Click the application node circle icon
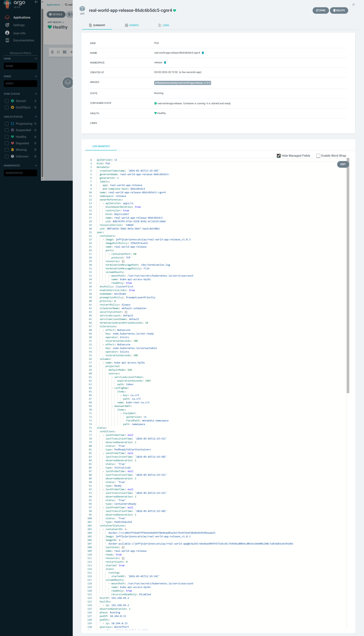Viewport: 364px width, 636px height. click(x=68, y=82)
